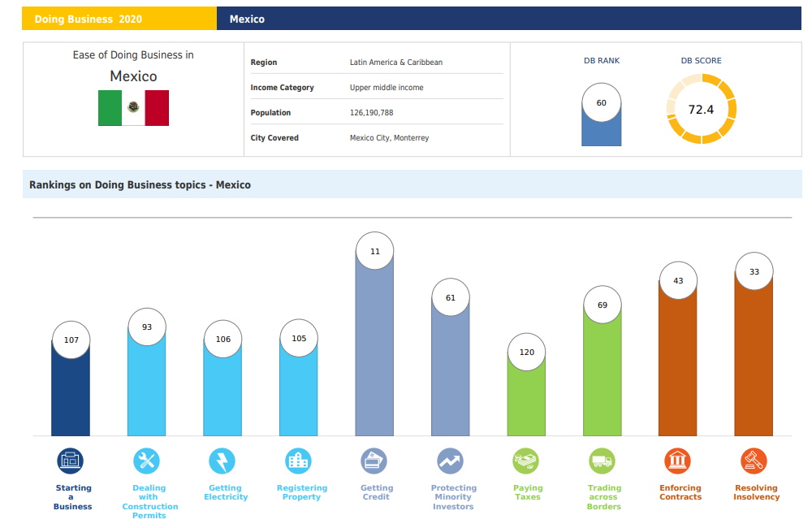
Task: Open the Getting Electricity label
Action: tap(226, 492)
